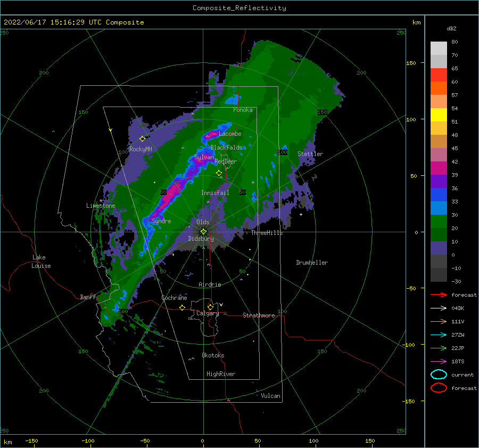Select the white 04DK arrow in the legend
Screen dimensions: 479x448
tap(439, 308)
